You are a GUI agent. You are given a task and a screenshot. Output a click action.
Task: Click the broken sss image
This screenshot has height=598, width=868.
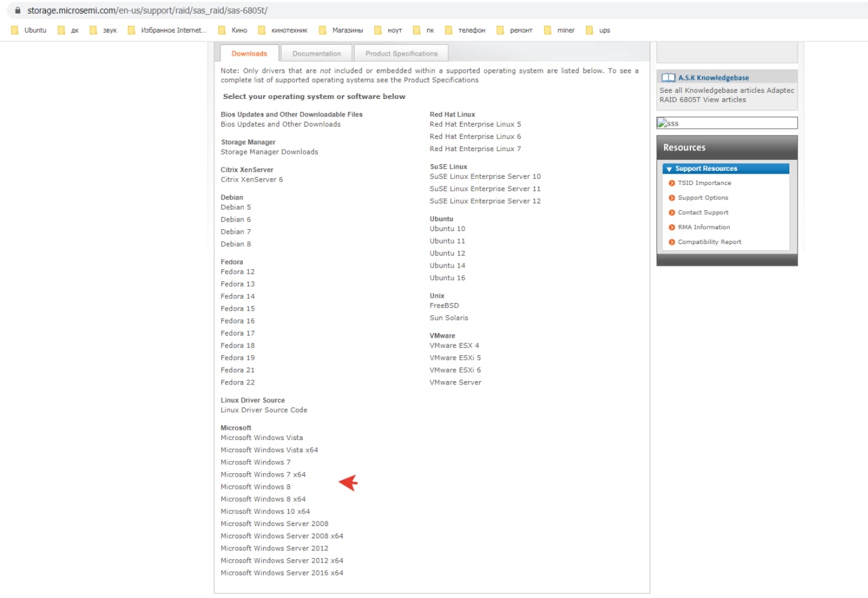(727, 123)
